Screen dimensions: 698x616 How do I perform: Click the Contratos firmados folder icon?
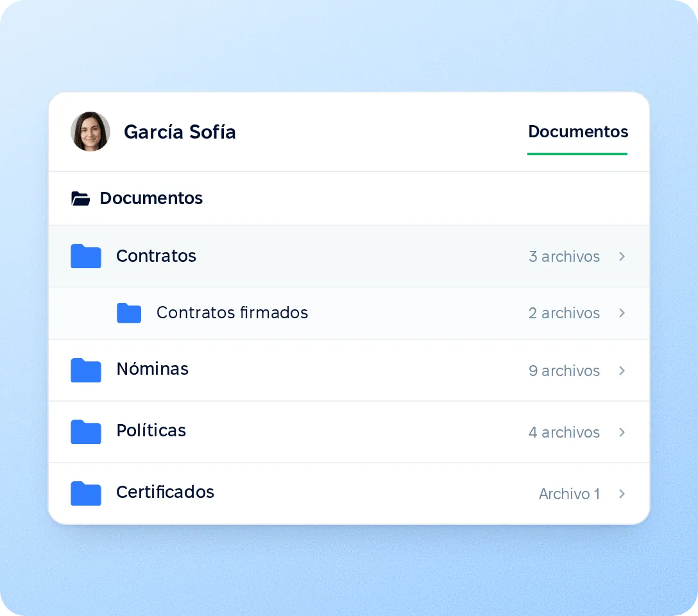pyautogui.click(x=129, y=312)
